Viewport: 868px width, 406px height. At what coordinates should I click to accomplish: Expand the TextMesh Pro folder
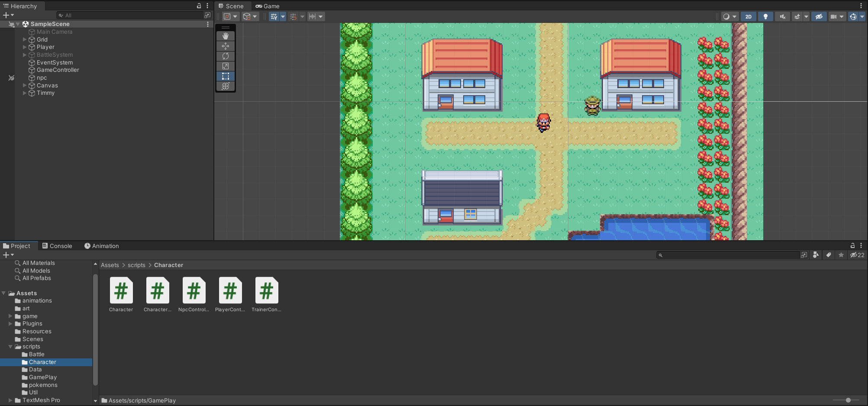10,400
